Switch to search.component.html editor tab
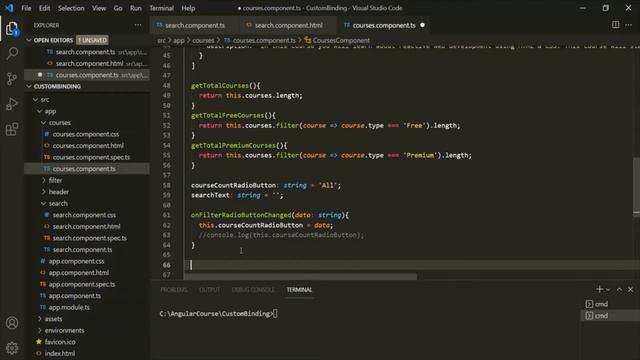 point(288,25)
